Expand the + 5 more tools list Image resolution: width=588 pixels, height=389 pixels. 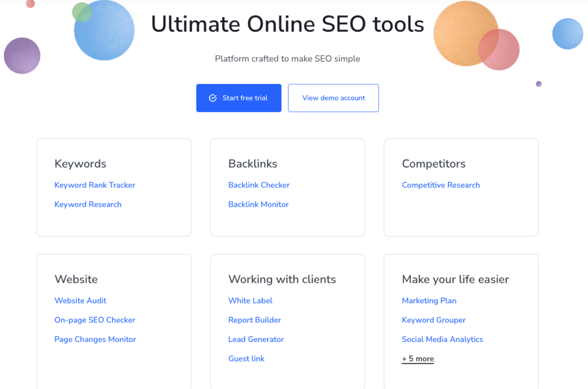pos(417,359)
